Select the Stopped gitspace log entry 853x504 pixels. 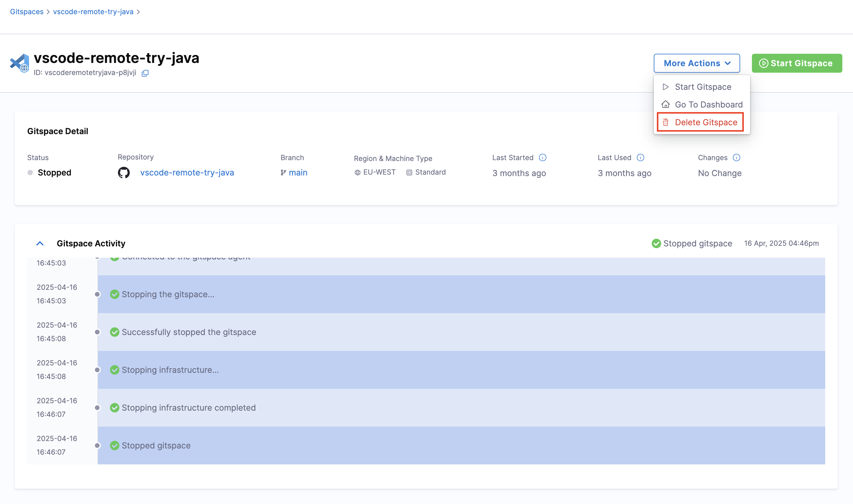click(156, 445)
